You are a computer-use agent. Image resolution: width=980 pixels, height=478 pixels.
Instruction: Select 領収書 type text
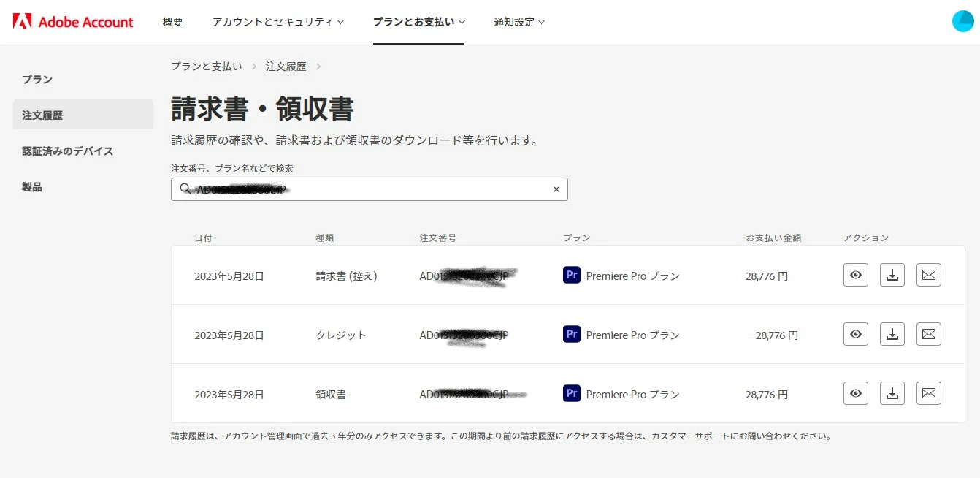tap(331, 395)
